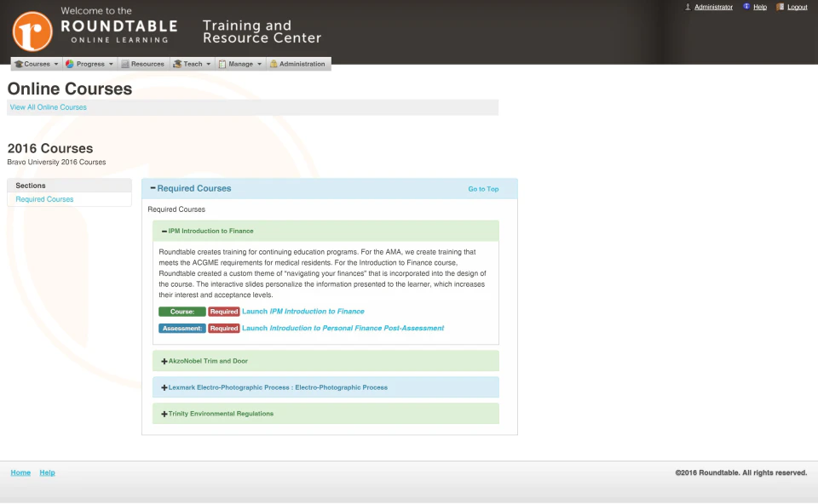Click the Administration padlock icon

tap(274, 63)
